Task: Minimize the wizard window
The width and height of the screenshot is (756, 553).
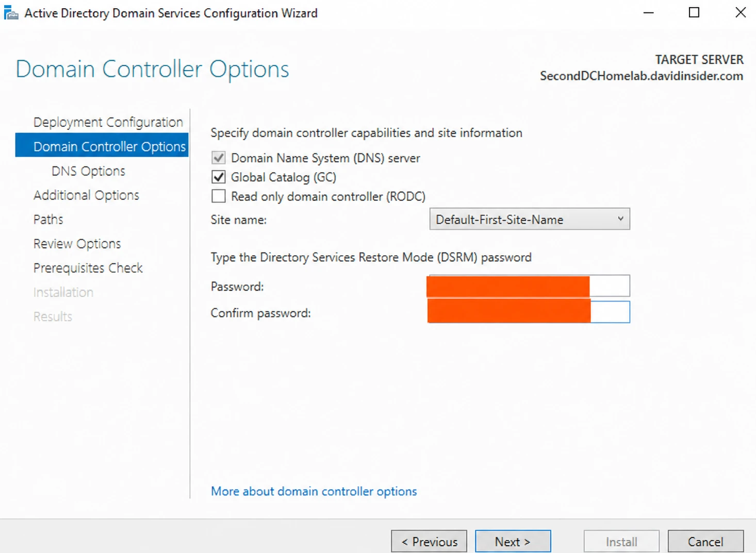Action: point(649,13)
